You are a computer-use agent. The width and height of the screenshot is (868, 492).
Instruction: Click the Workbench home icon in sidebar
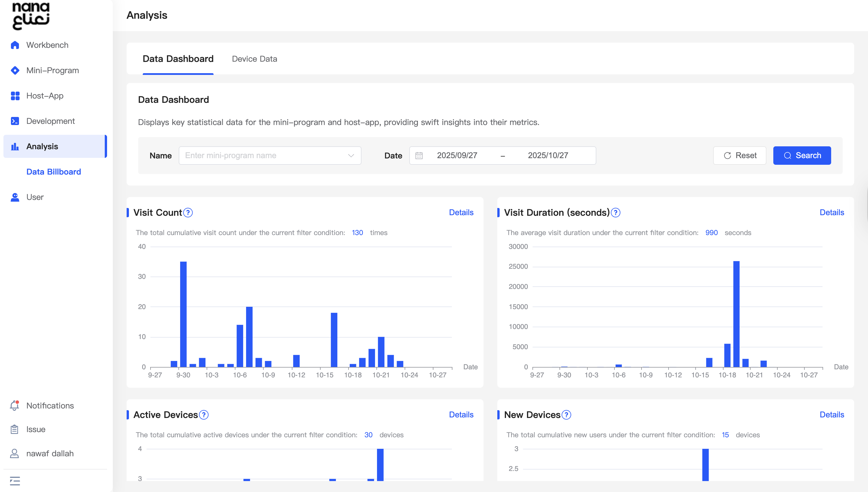coord(15,45)
